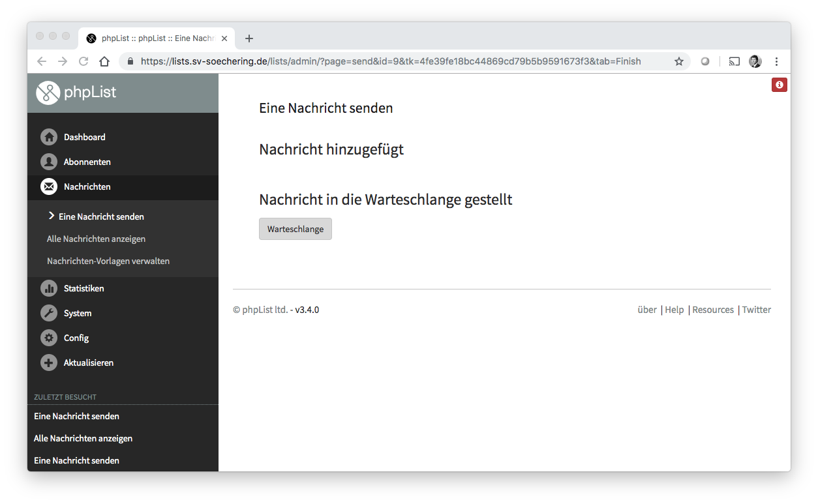Viewport: 818px width, 504px height.
Task: Open Statistiken bar chart icon
Action: [49, 288]
